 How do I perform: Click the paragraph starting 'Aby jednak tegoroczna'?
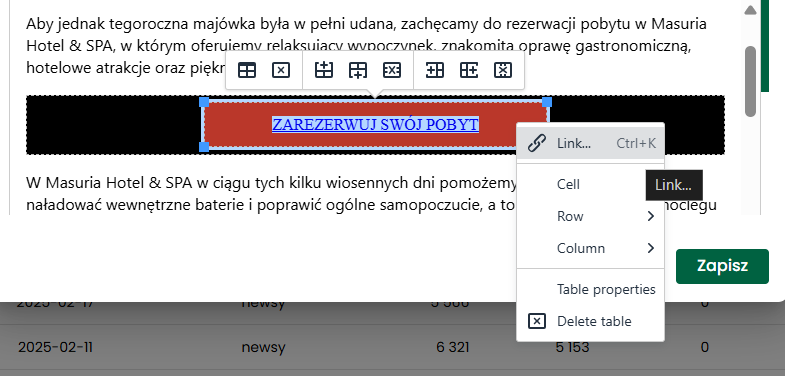(x=366, y=46)
